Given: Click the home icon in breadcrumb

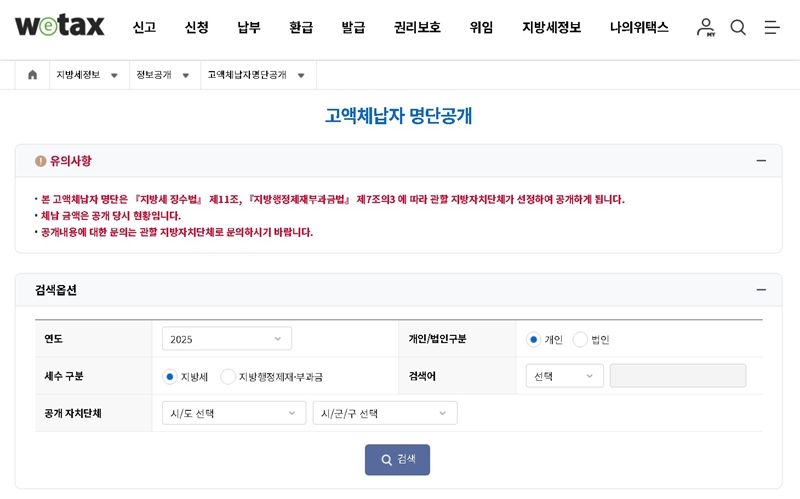Looking at the screenshot, I should click(32, 75).
